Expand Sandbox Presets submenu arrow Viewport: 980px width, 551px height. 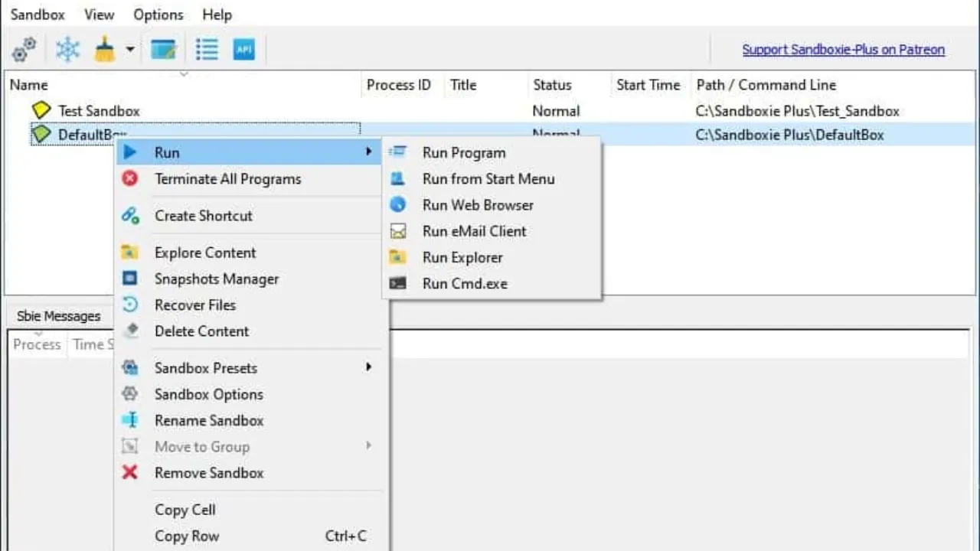tap(368, 367)
